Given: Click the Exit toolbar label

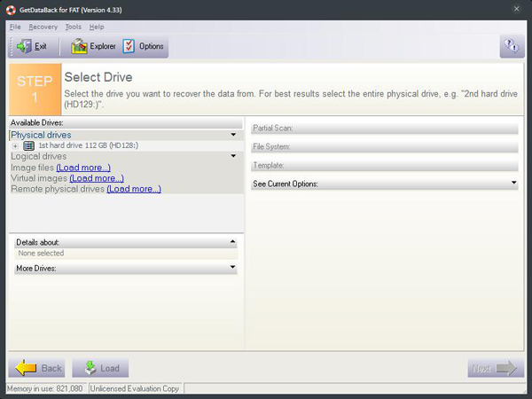Looking at the screenshot, I should pos(41,46).
